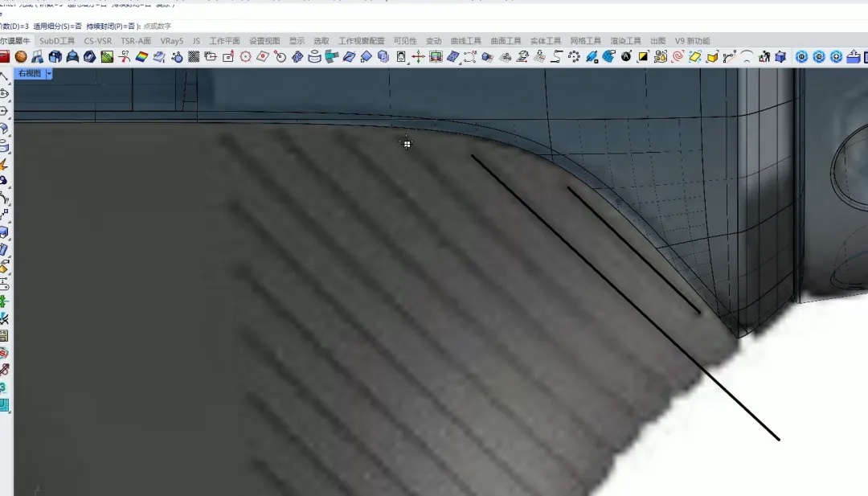The width and height of the screenshot is (868, 496).
Task: Open the 选取 tab
Action: pos(321,41)
